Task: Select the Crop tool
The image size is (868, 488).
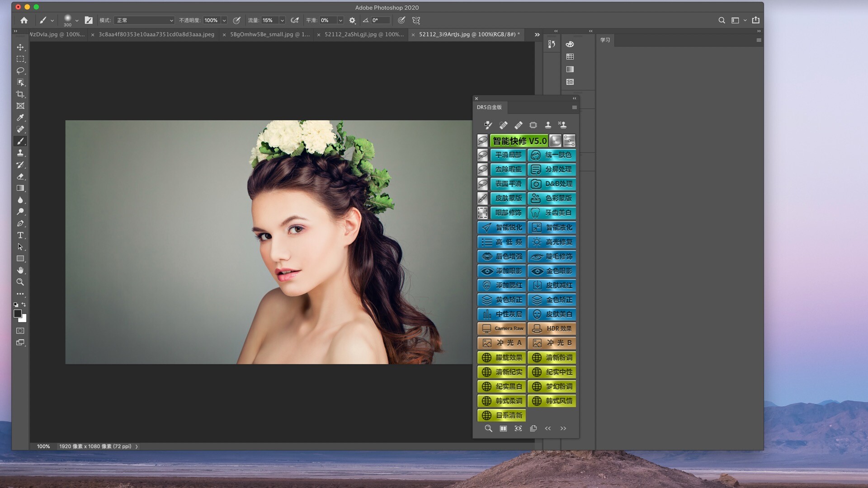Action: (20, 94)
